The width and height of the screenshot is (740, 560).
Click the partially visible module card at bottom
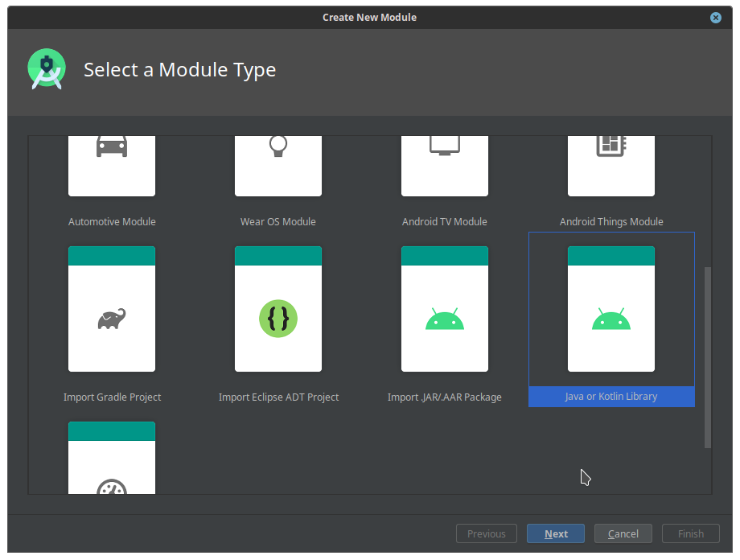pos(112,459)
